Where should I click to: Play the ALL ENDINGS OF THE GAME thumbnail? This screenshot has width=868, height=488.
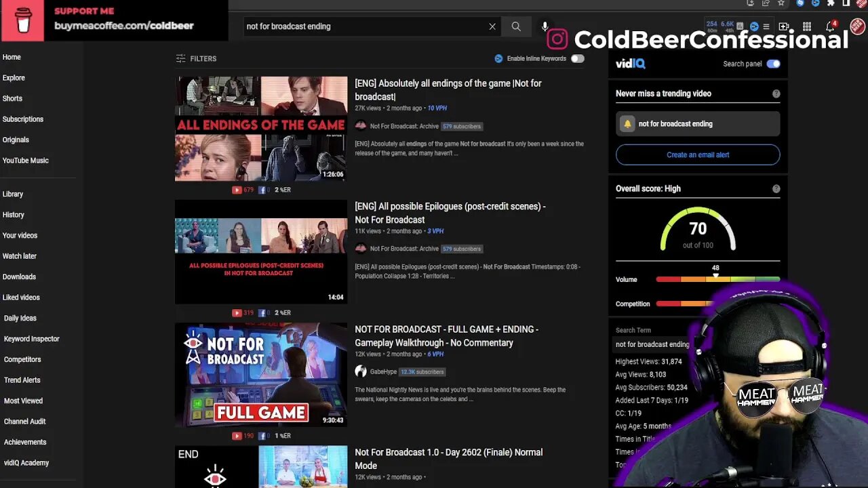[x=261, y=129]
